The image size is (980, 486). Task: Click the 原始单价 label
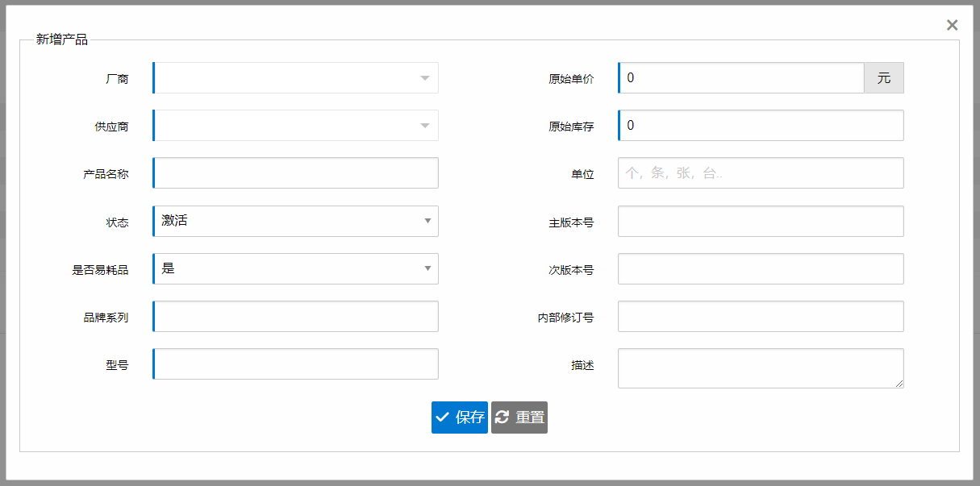click(571, 80)
